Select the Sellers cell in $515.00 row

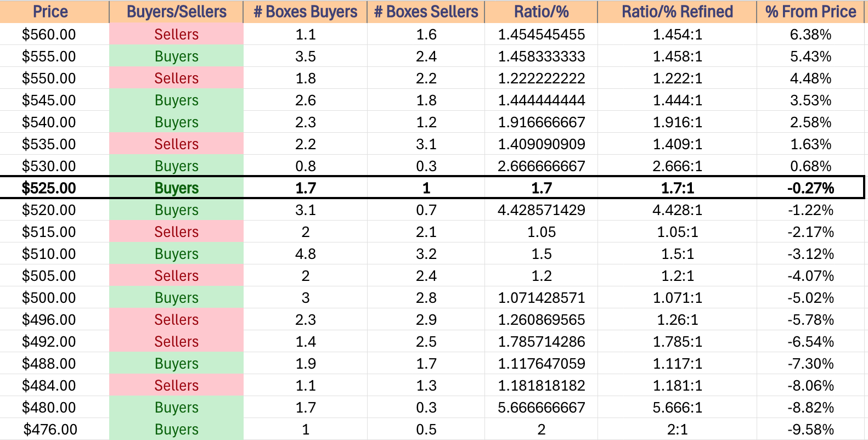click(176, 232)
